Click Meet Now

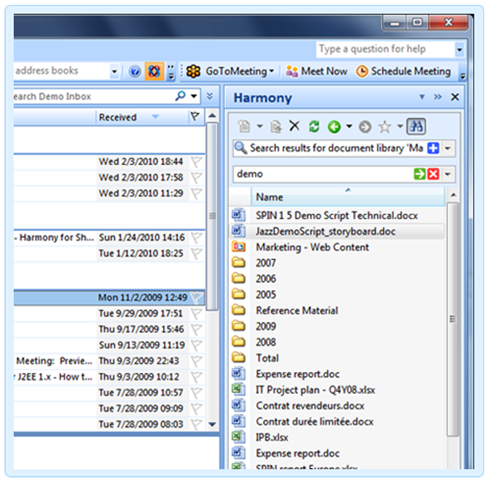click(316, 71)
